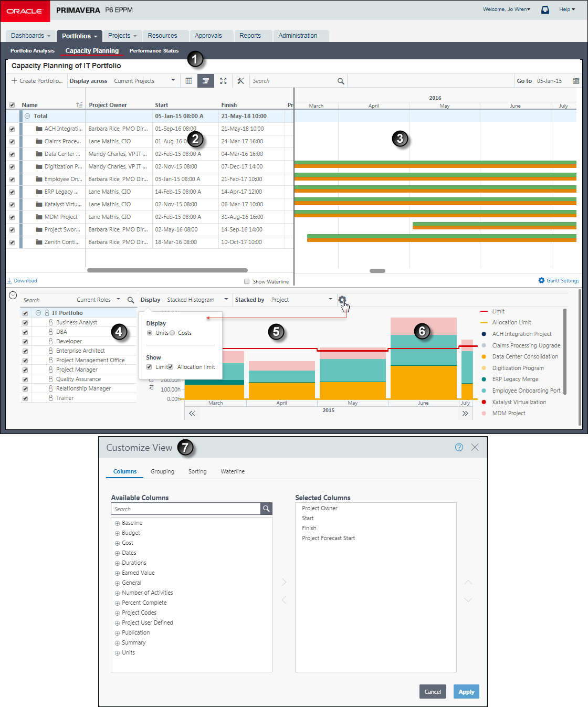Image resolution: width=588 pixels, height=707 pixels.
Task: Select the Units radio button
Action: coord(150,333)
